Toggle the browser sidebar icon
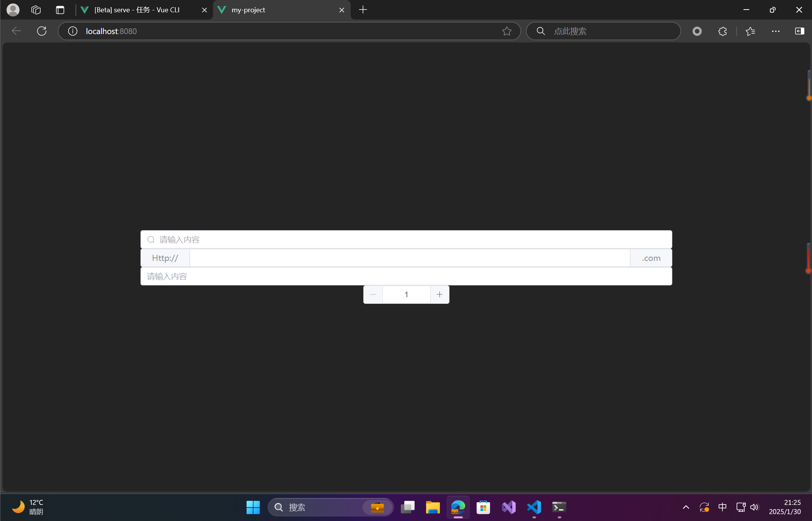This screenshot has width=812, height=521. click(799, 31)
